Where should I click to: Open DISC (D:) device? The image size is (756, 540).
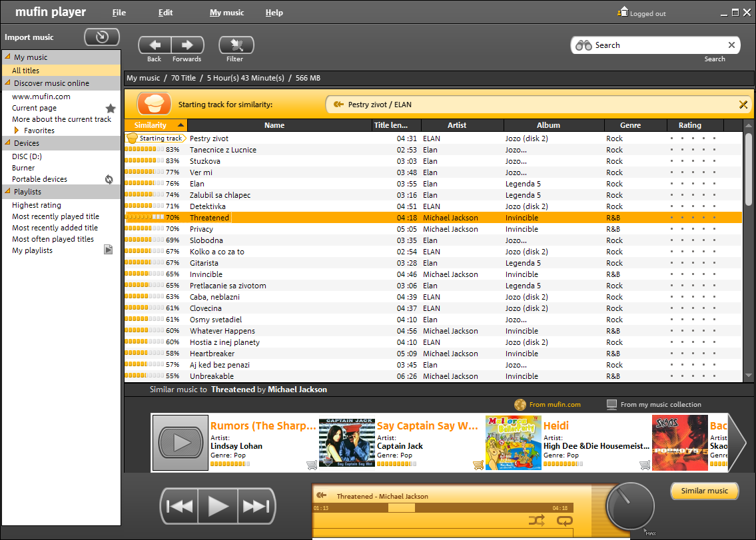(x=27, y=156)
